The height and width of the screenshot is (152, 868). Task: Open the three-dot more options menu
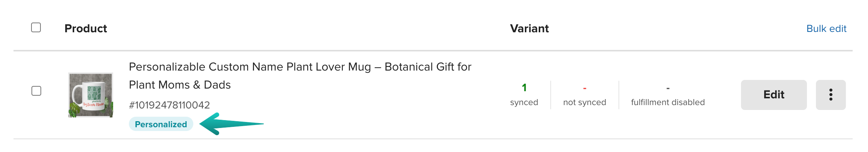click(831, 95)
